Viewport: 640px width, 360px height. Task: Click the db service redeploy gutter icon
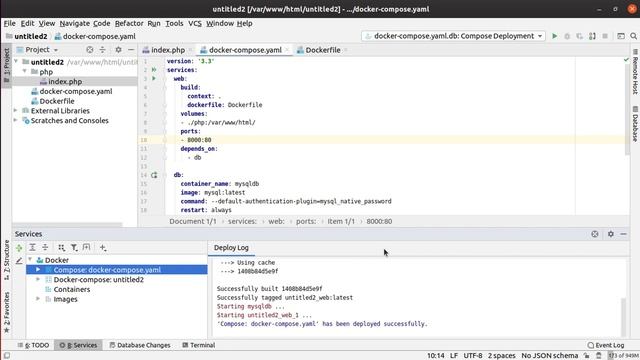154,175
